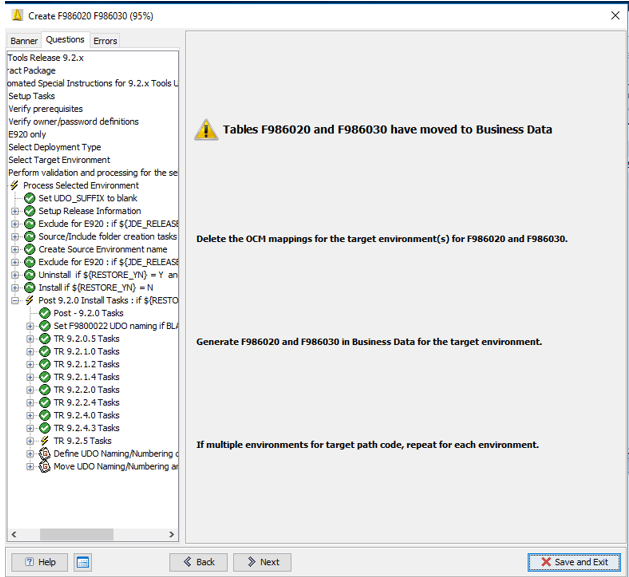Select the E920 only row
Image resolution: width=629 pixels, height=577 pixels.
(x=27, y=134)
